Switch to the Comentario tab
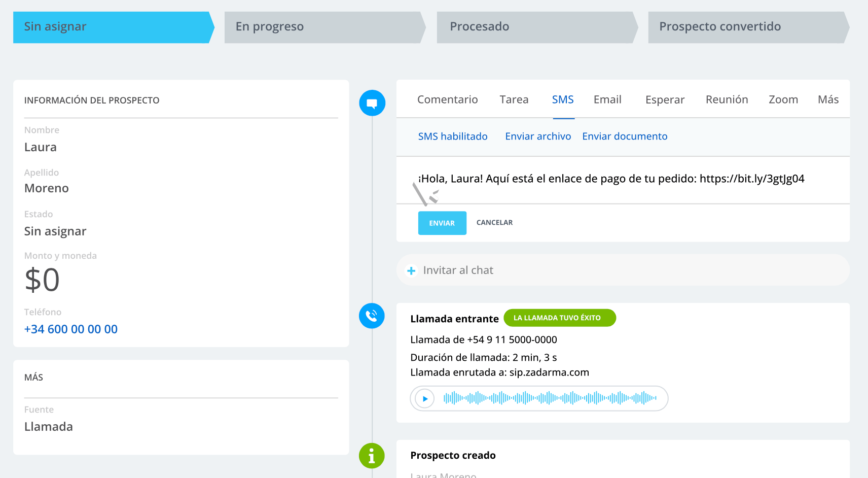The height and width of the screenshot is (478, 868). pos(448,99)
